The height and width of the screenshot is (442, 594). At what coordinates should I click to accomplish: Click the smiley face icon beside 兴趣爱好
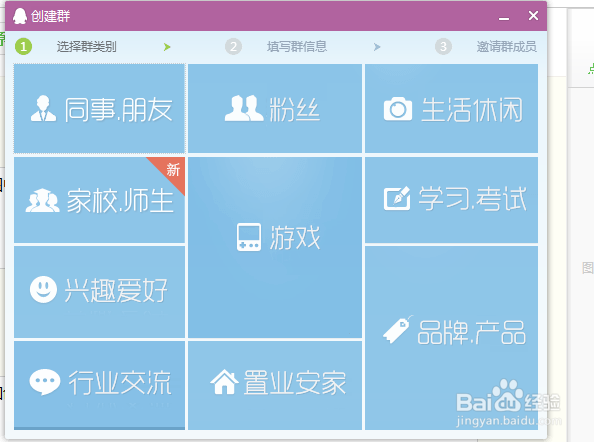44,289
